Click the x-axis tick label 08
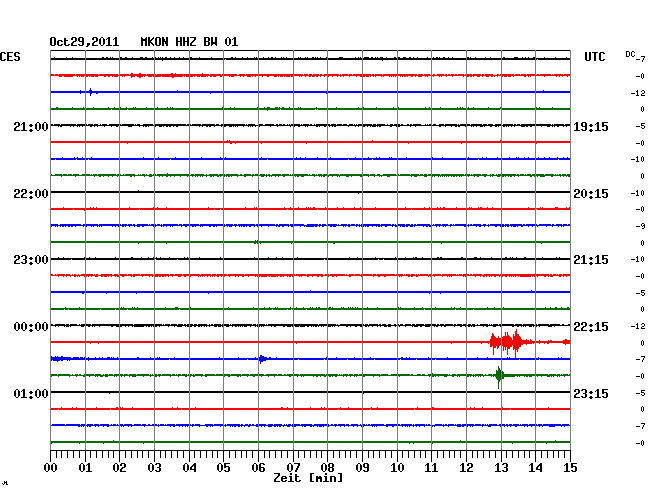 [327, 468]
